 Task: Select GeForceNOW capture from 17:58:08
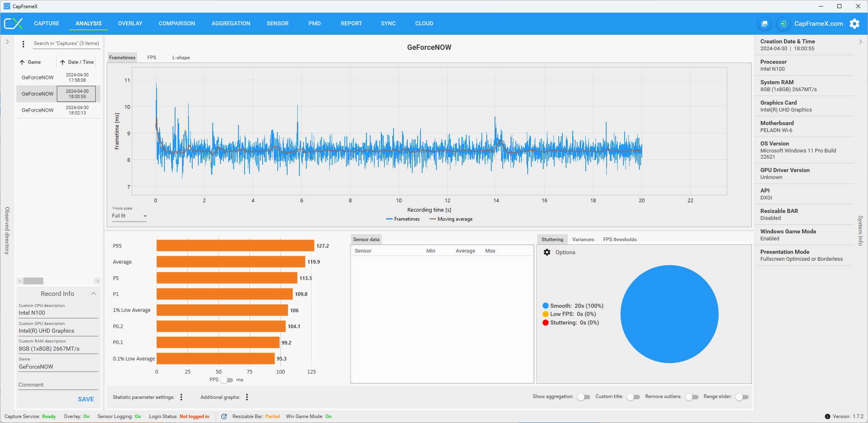tap(58, 78)
